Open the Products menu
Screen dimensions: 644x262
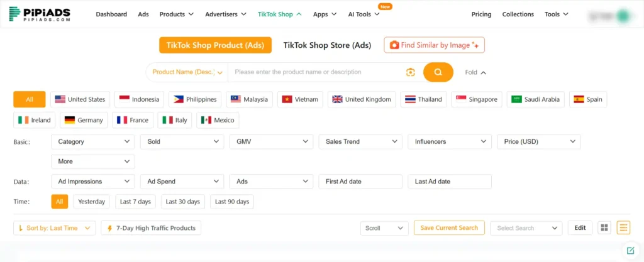pos(177,14)
